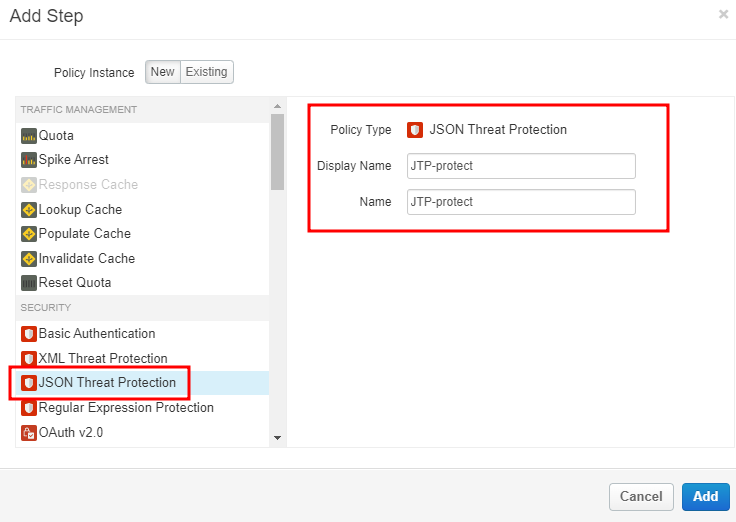Image resolution: width=736 pixels, height=522 pixels.
Task: Click the Response Cache icon
Action: pos(29,185)
